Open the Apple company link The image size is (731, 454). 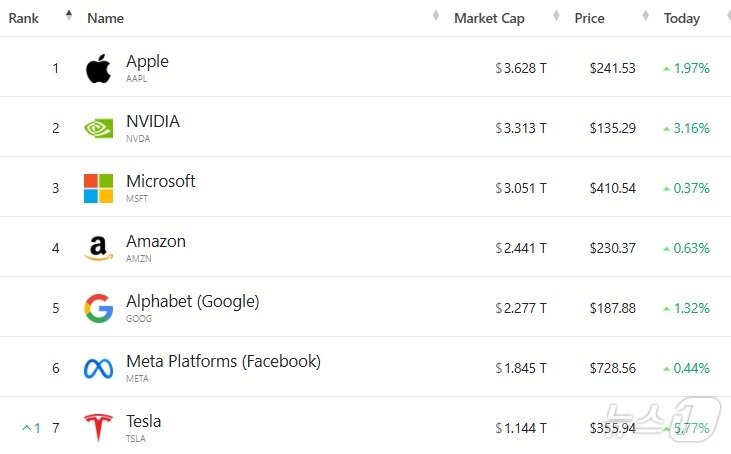coord(147,61)
